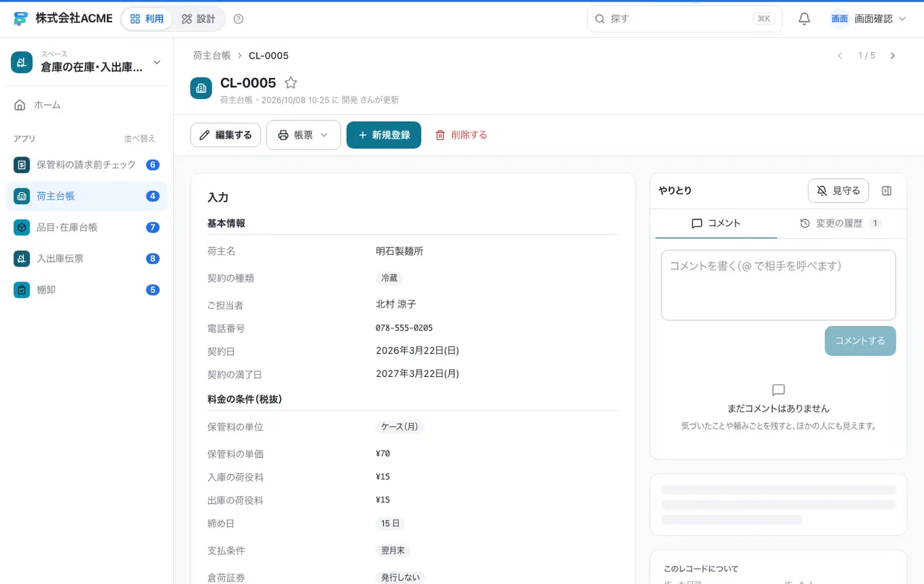The height and width of the screenshot is (584, 924).
Task: Click the 保管料の請求前チェック app icon
Action: coord(22,165)
